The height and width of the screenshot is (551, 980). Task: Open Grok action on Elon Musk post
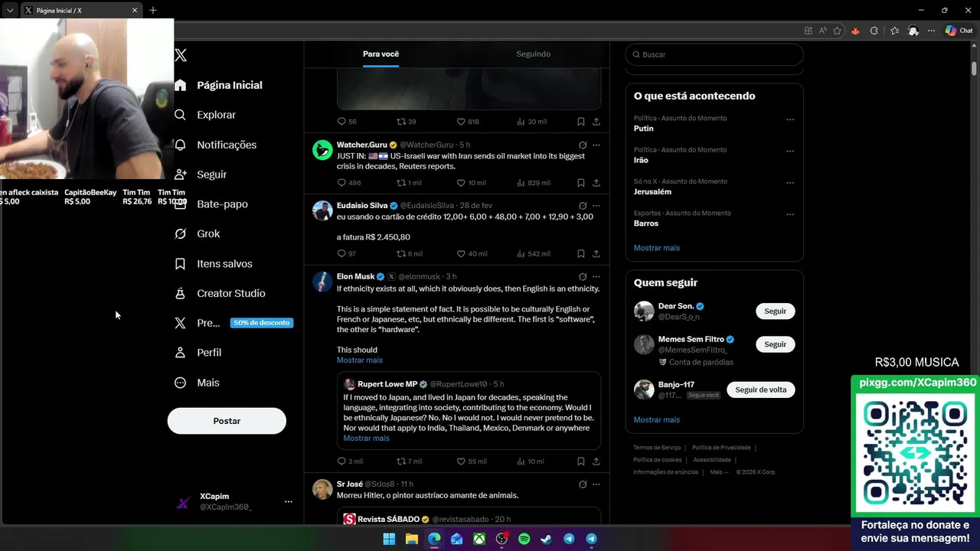[583, 276]
